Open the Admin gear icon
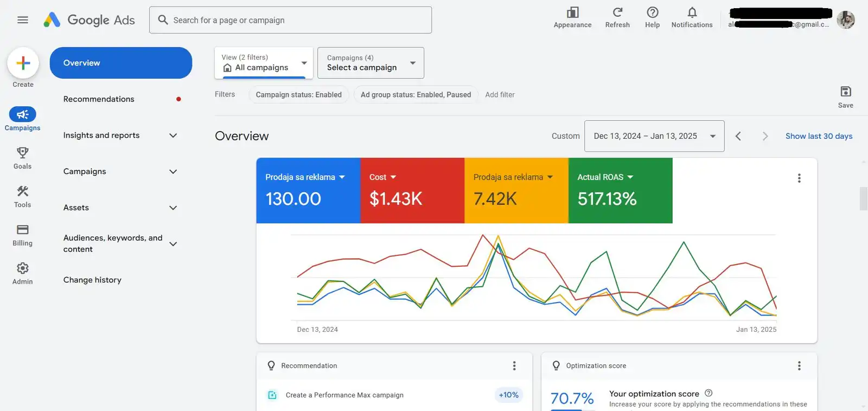Image resolution: width=868 pixels, height=411 pixels. tap(22, 268)
